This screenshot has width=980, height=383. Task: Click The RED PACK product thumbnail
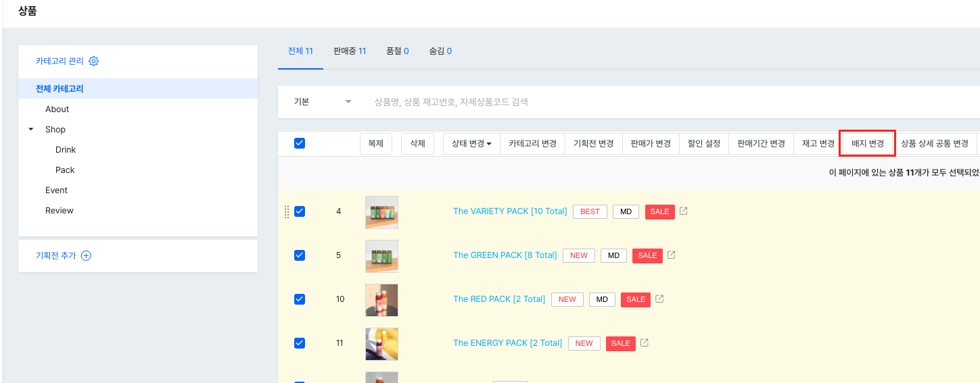click(381, 300)
